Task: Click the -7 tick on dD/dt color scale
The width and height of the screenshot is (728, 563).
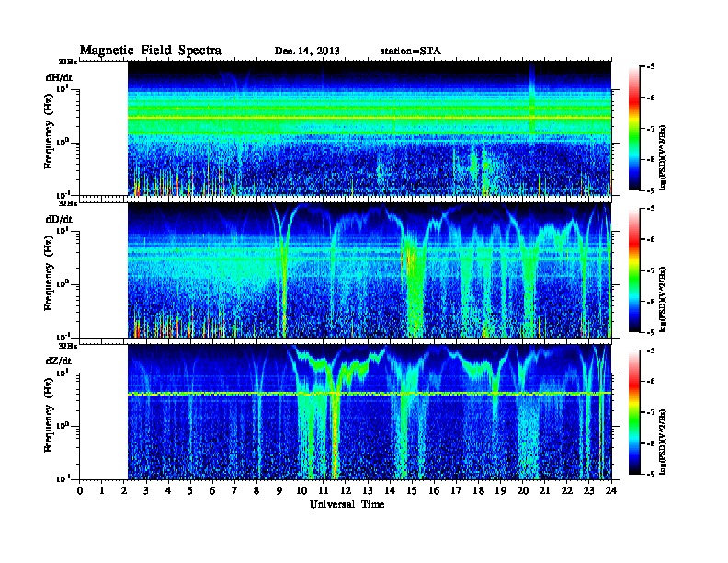Action: point(651,270)
